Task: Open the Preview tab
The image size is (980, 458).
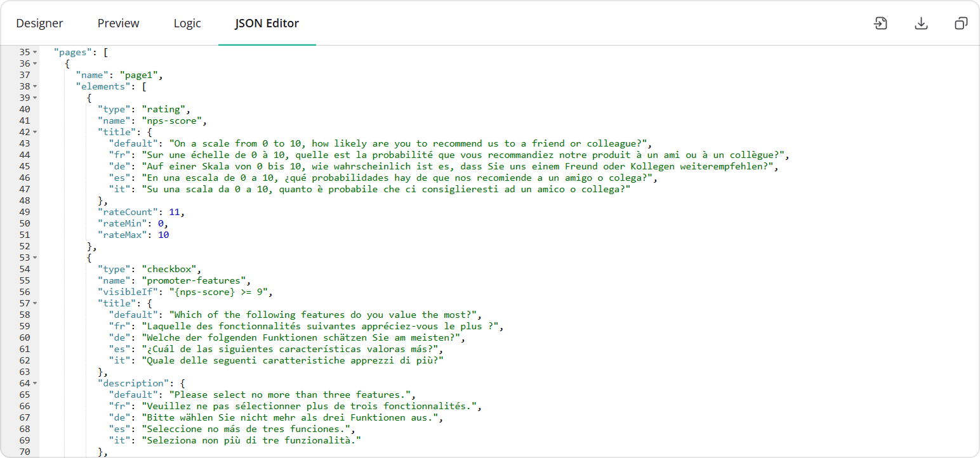Action: click(118, 23)
